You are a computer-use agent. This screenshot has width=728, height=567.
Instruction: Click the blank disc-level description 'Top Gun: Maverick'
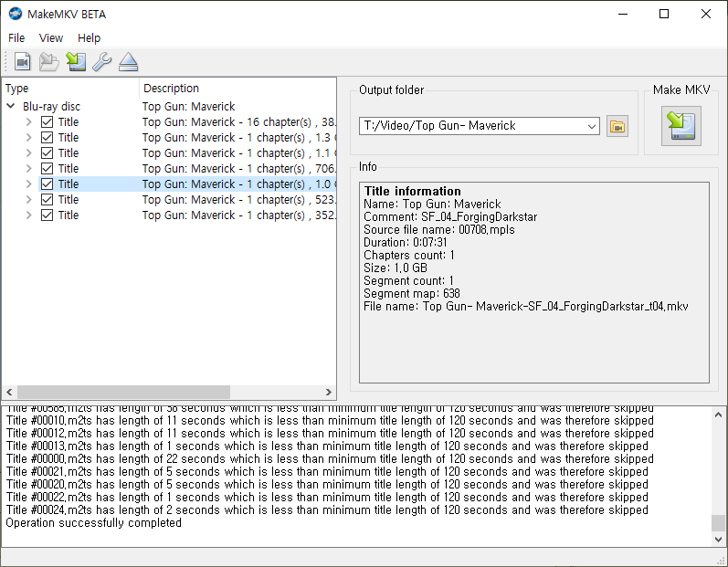[x=188, y=107]
